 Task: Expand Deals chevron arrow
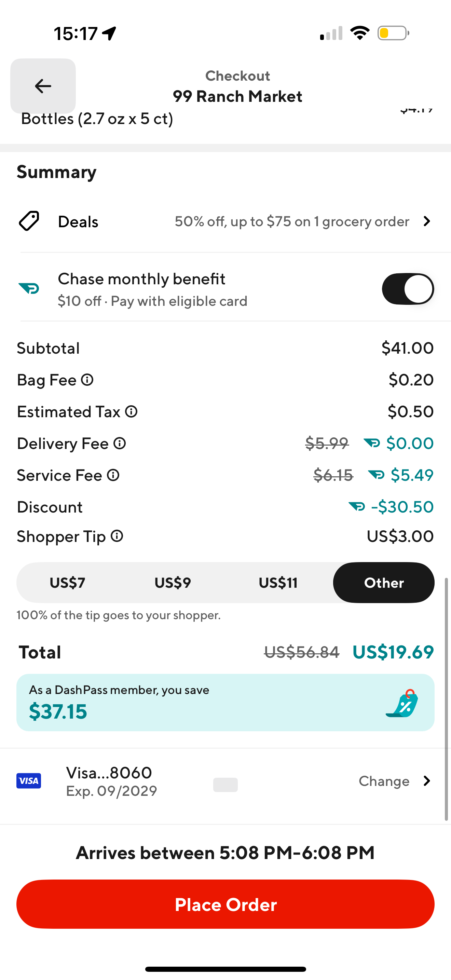427,221
